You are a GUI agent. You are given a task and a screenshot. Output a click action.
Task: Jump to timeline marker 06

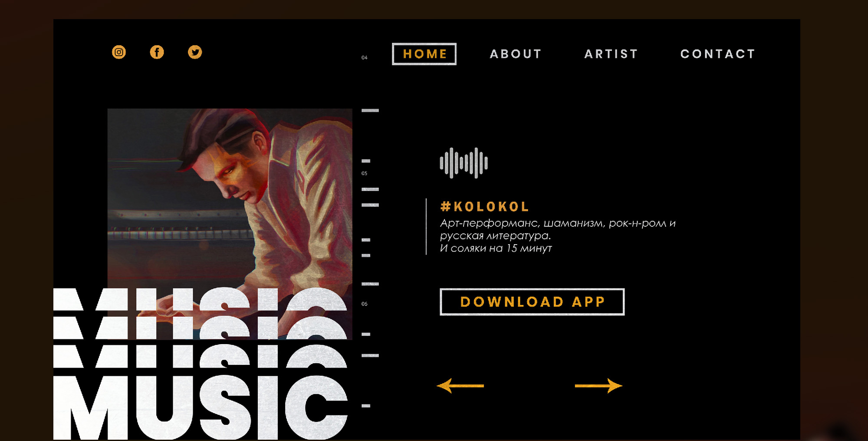click(365, 304)
